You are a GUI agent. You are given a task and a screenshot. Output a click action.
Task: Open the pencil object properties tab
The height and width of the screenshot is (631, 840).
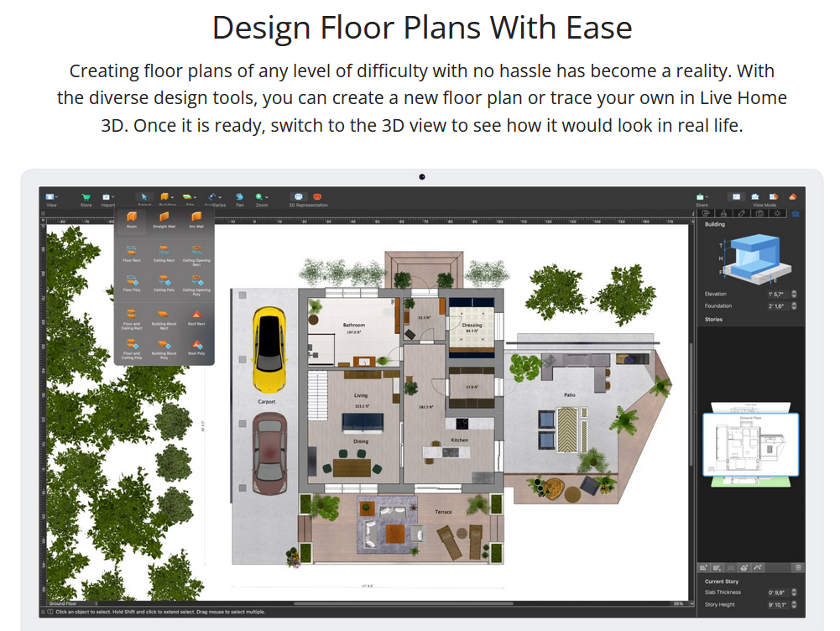(x=742, y=213)
